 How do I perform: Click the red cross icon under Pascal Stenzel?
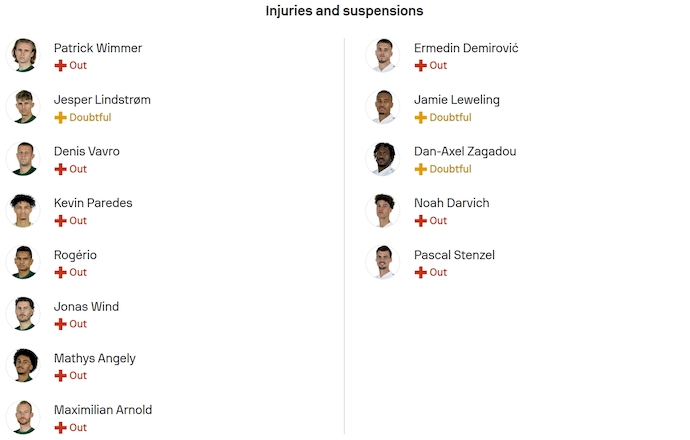point(420,272)
